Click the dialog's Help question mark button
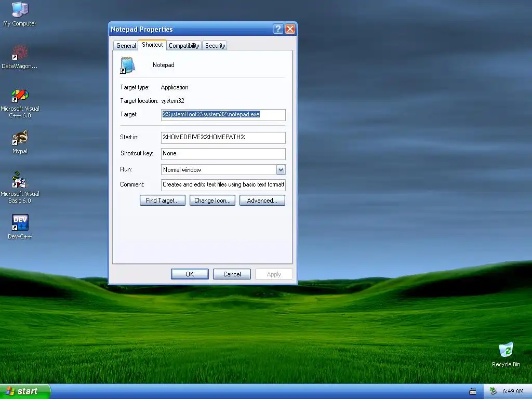This screenshot has height=399, width=532. (x=278, y=29)
